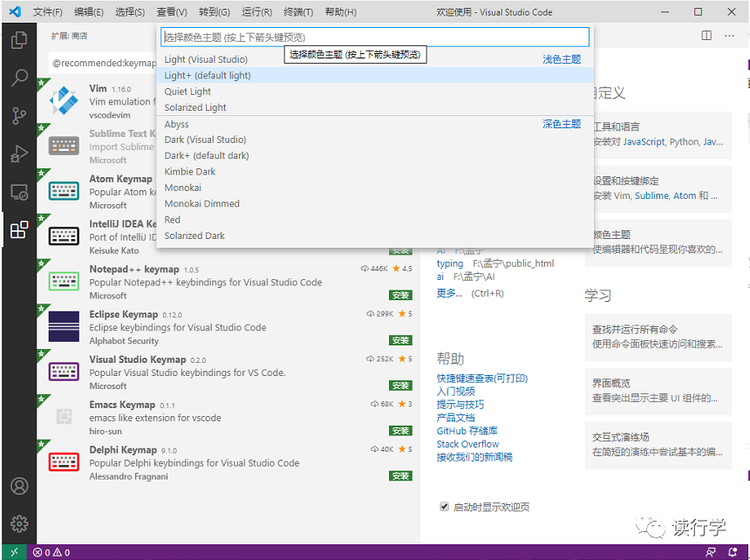Open errors and warnings in status bar

(51, 552)
